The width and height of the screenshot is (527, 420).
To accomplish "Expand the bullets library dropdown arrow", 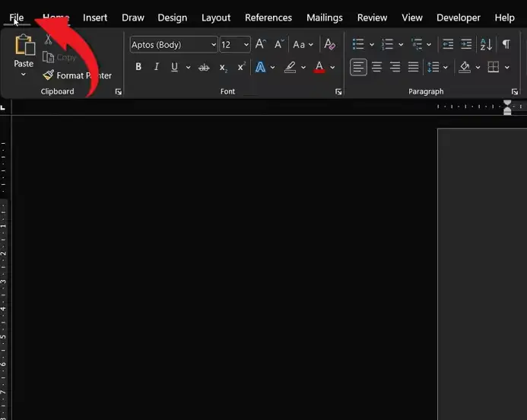I will pyautogui.click(x=372, y=44).
